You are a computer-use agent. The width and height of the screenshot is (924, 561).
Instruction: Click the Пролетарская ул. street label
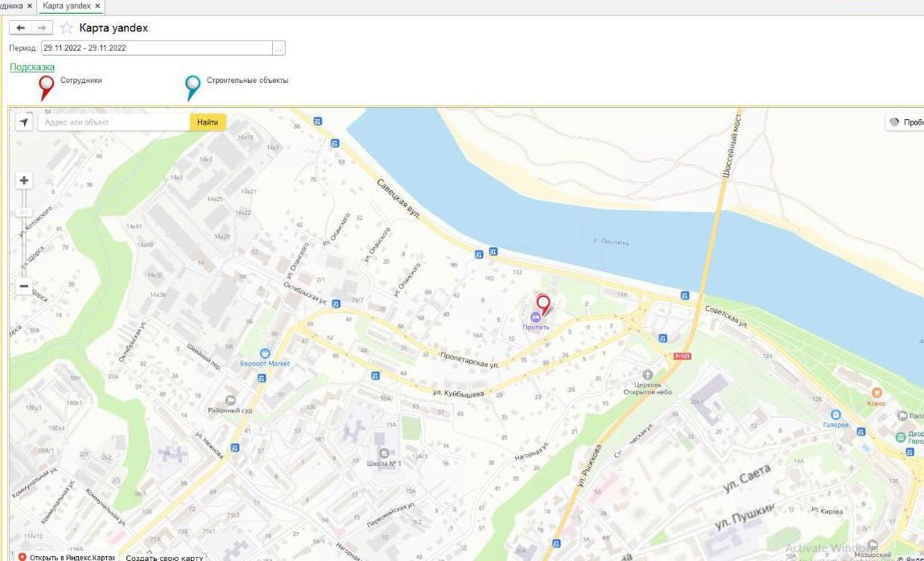point(470,360)
